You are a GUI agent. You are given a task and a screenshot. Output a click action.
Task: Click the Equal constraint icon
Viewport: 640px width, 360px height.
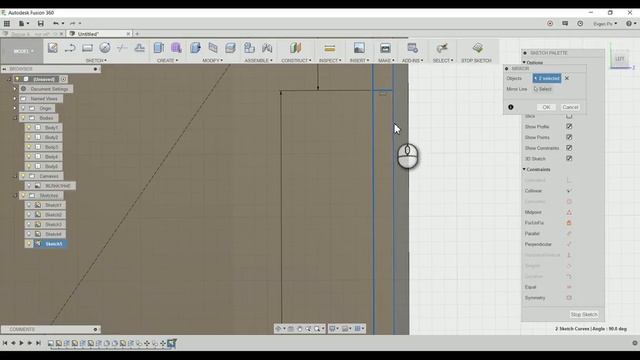(569, 287)
